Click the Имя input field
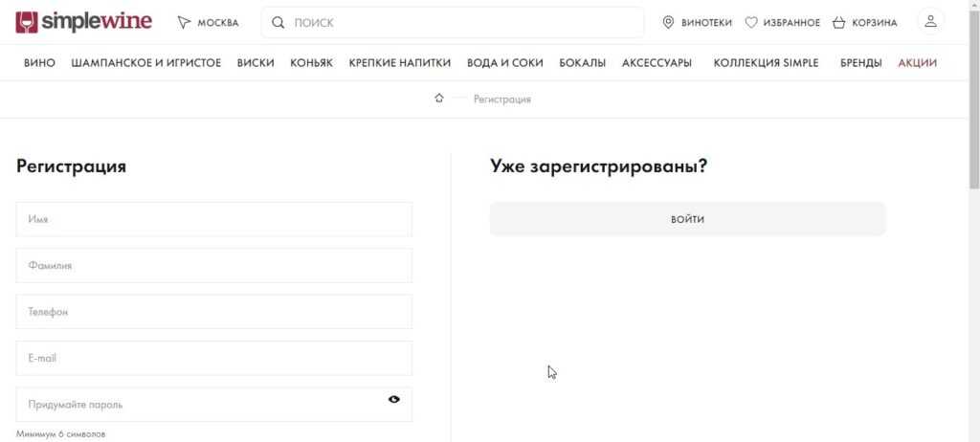980x442 pixels. coord(213,219)
